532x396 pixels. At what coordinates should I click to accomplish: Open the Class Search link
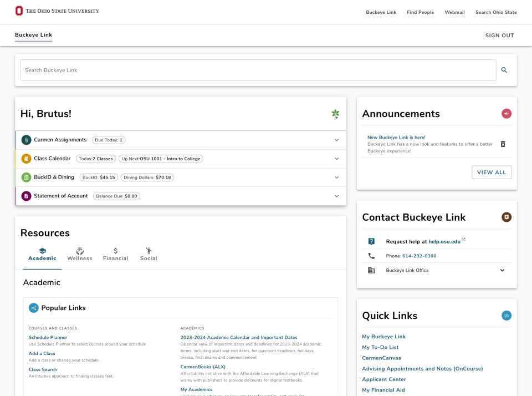[43, 369]
